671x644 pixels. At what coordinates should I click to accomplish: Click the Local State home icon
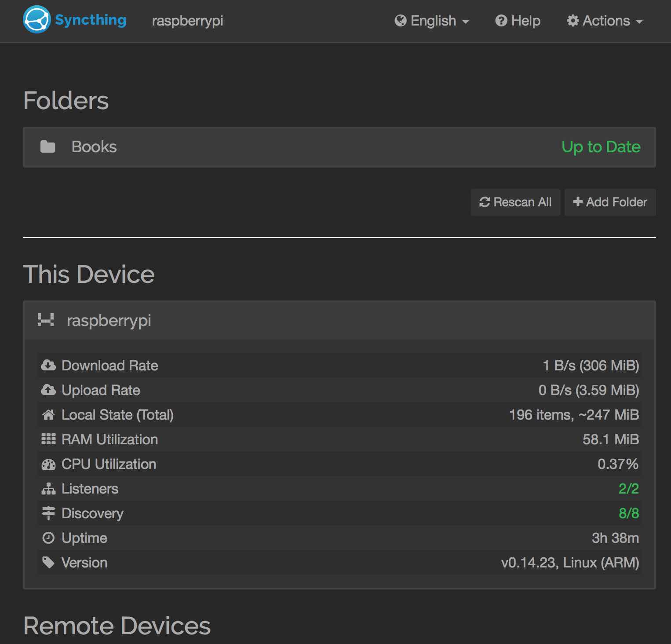[x=48, y=414]
